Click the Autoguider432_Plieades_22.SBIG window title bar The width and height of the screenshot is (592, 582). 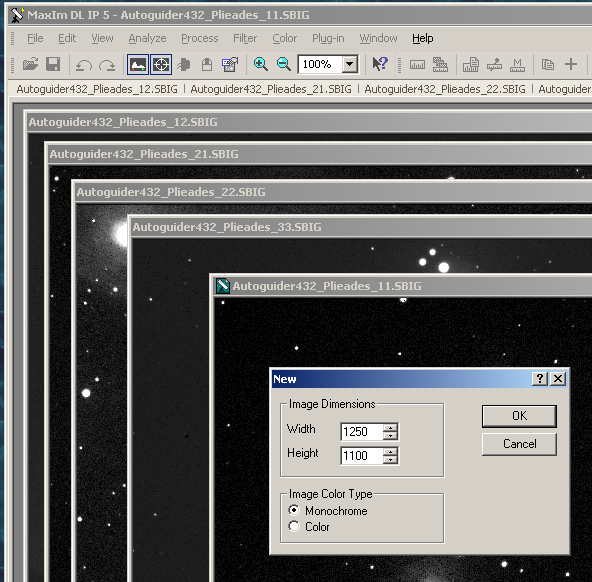tap(334, 192)
